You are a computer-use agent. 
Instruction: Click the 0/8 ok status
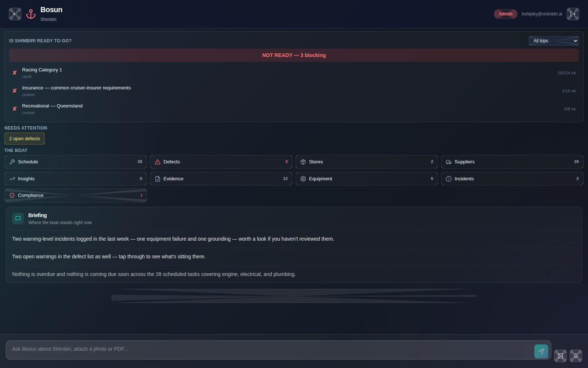[570, 109]
